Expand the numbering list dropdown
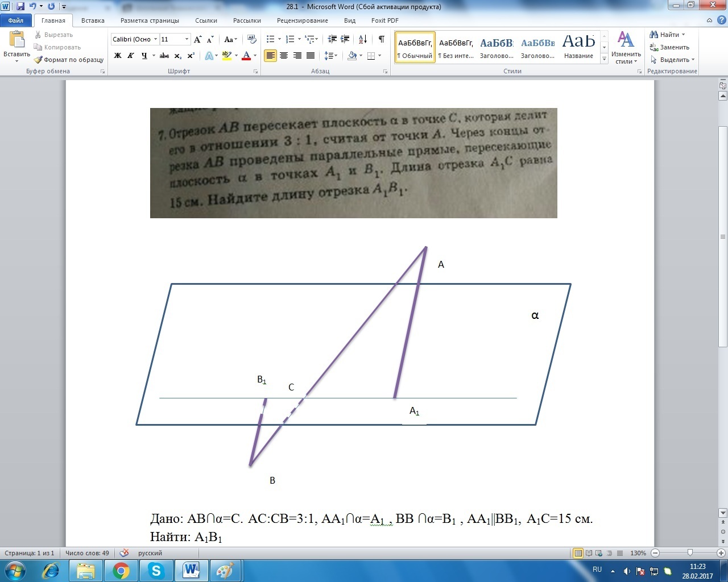This screenshot has height=582, width=728. (300, 39)
